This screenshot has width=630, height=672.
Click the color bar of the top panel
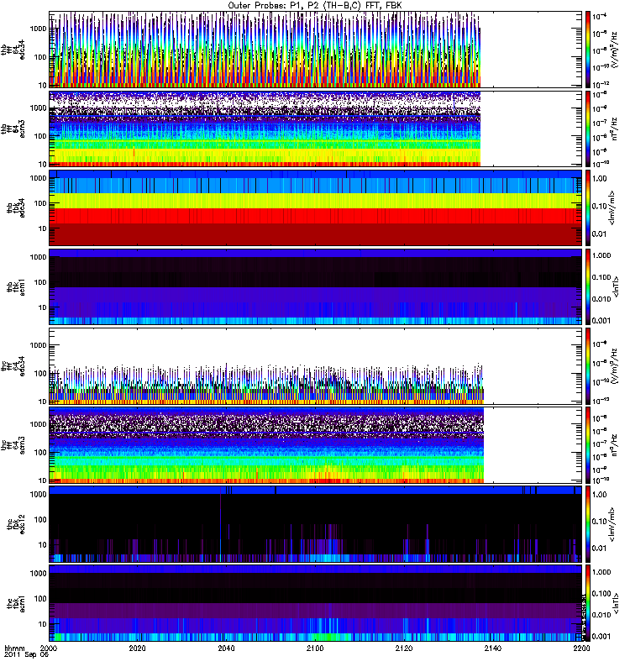pos(589,49)
